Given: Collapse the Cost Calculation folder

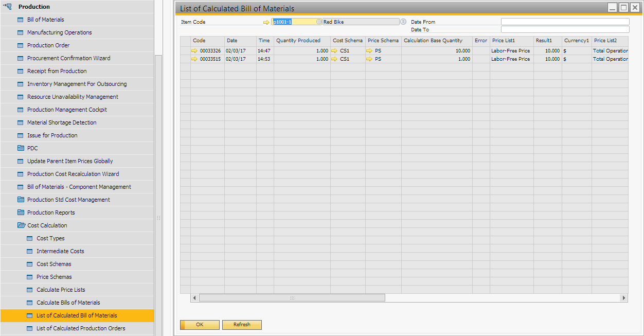Looking at the screenshot, I should [21, 225].
